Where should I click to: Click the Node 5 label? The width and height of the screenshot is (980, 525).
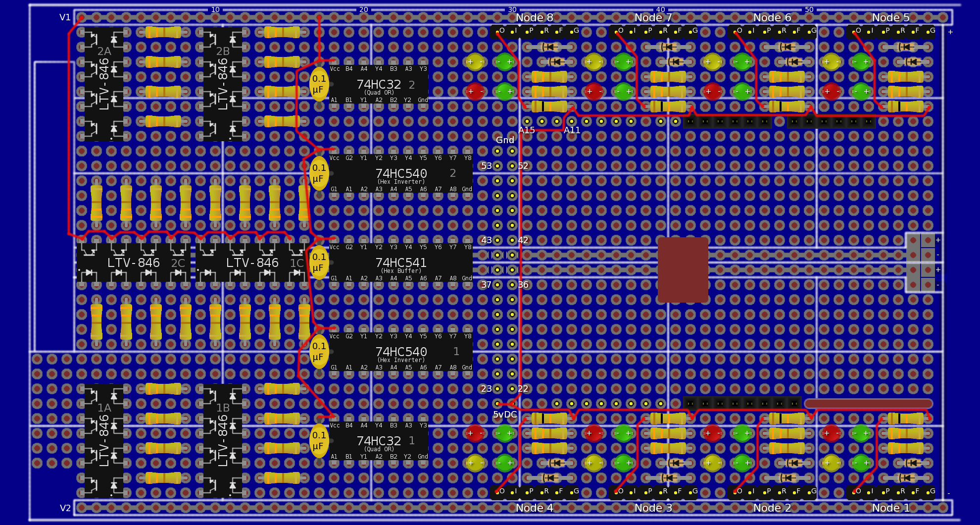pyautogui.click(x=891, y=17)
